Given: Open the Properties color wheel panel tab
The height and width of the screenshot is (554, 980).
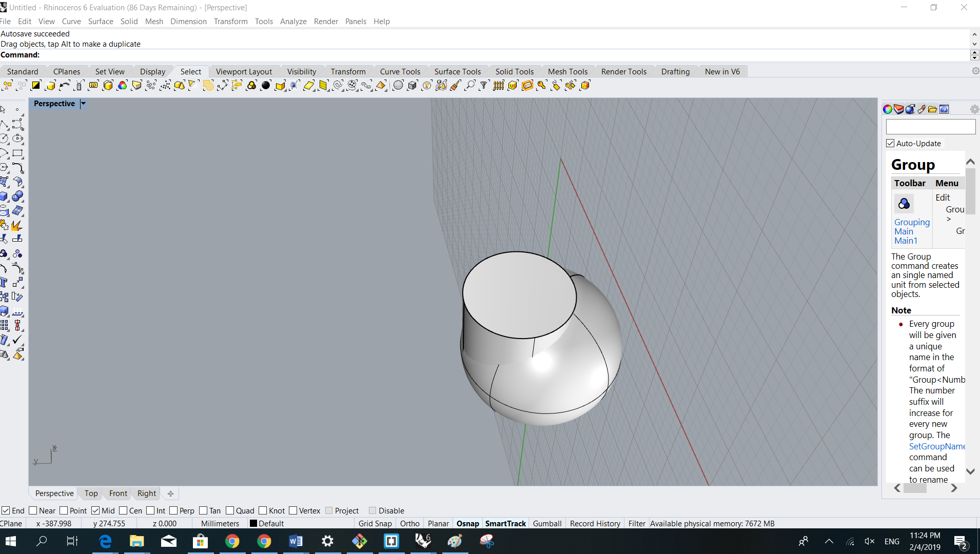Looking at the screenshot, I should 888,109.
